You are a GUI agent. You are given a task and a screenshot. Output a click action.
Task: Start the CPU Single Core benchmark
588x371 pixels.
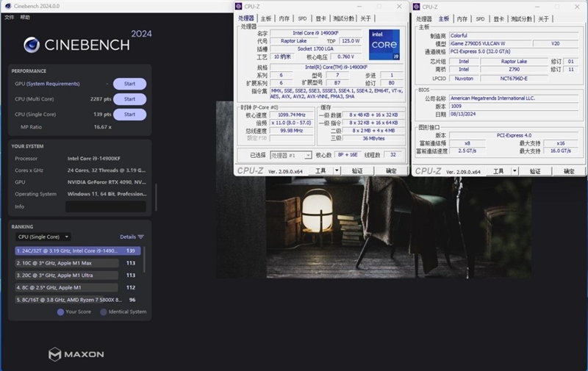click(130, 115)
